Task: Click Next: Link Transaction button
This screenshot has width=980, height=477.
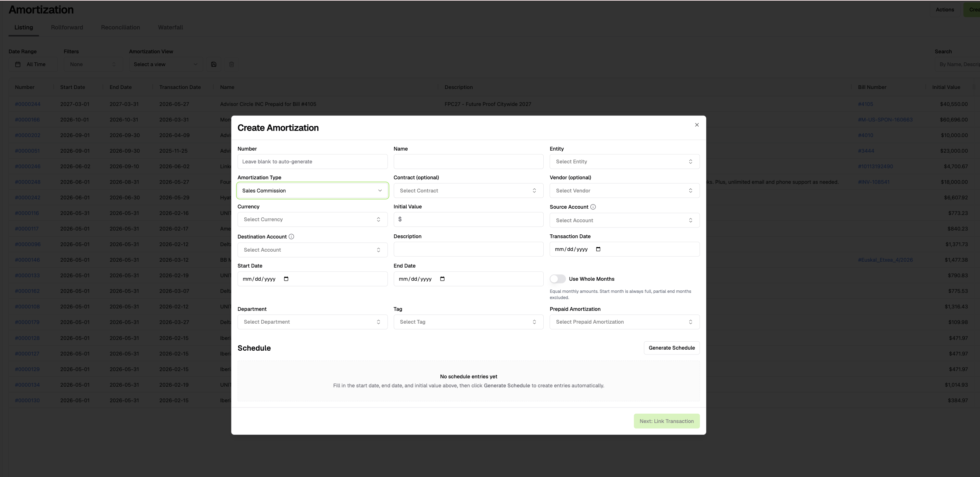Action: 666,421
